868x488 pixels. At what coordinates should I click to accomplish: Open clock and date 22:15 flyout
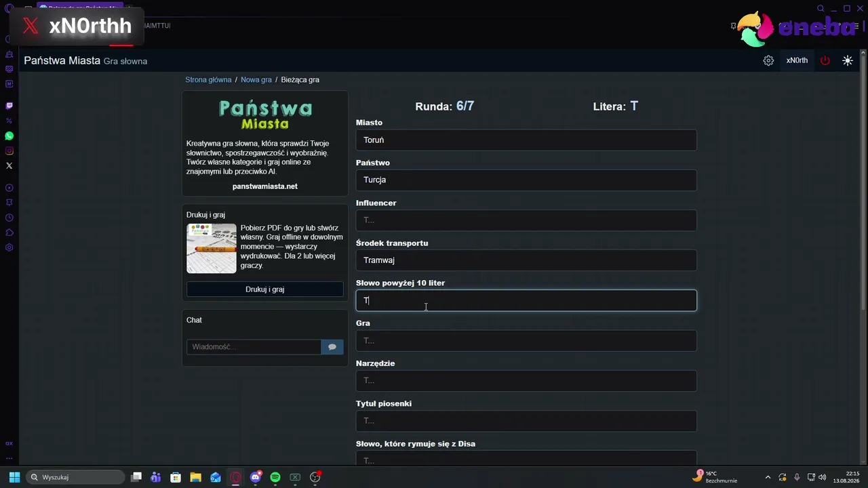pyautogui.click(x=847, y=477)
